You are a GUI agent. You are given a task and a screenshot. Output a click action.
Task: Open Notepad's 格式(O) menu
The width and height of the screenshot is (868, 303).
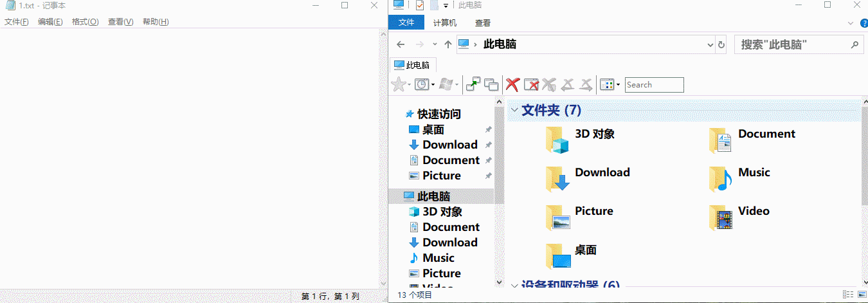pyautogui.click(x=85, y=22)
